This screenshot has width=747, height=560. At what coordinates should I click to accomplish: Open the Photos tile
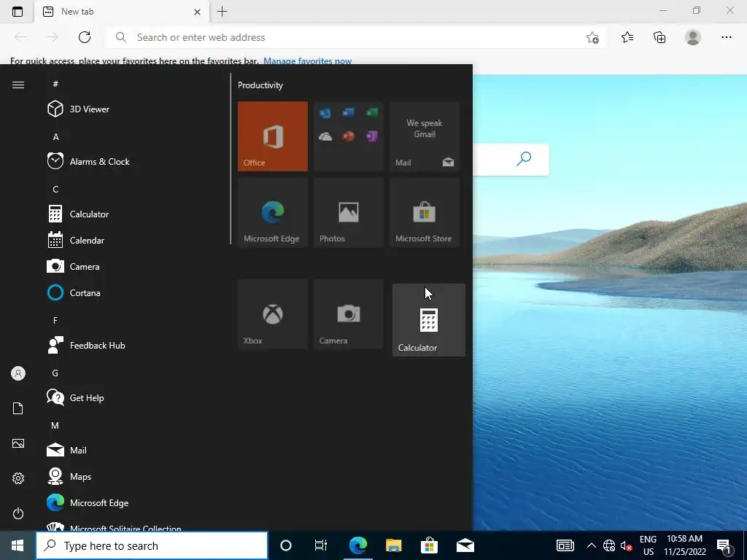click(348, 212)
